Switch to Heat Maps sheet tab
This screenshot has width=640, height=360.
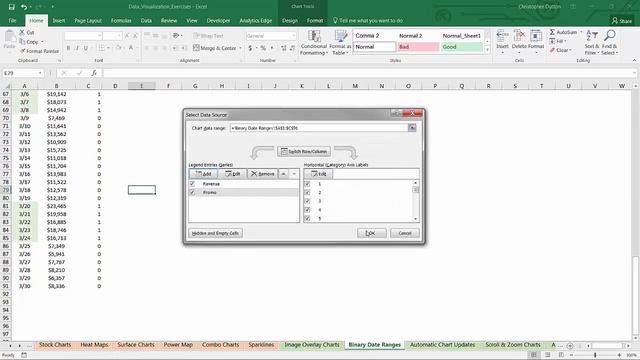(94, 345)
